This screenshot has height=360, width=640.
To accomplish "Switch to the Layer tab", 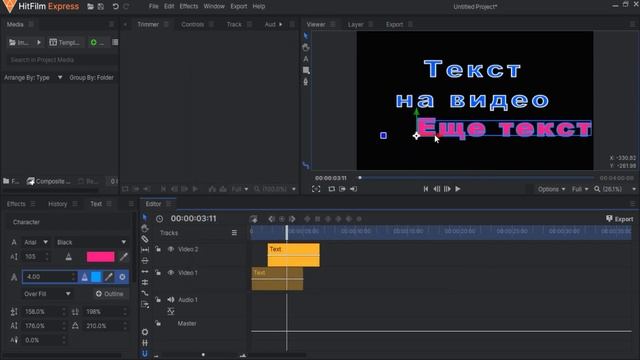I will pos(355,24).
